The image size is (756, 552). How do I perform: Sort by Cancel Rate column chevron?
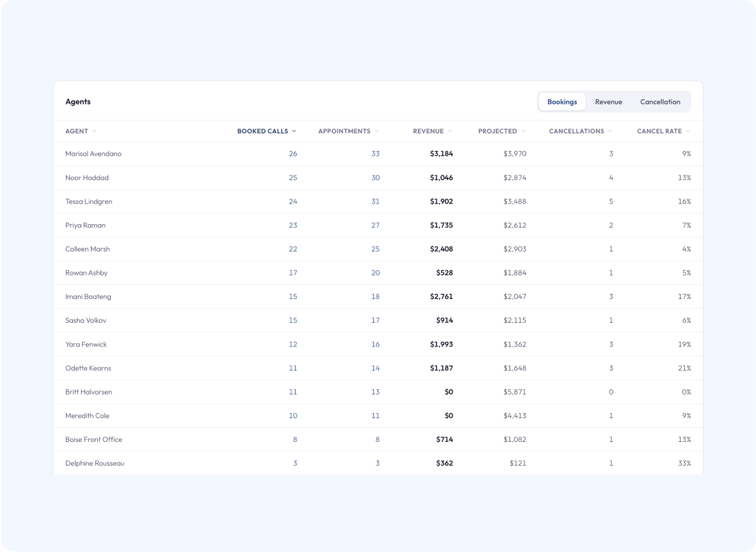pos(688,131)
